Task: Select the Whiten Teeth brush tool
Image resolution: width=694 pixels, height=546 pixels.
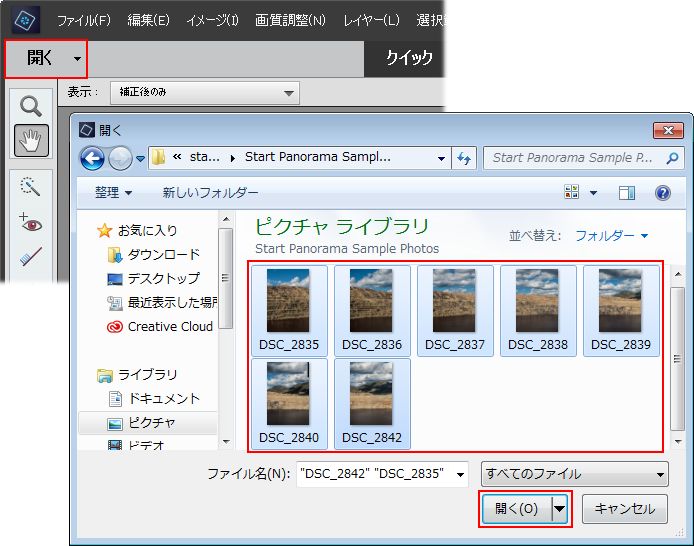Action: 31,256
